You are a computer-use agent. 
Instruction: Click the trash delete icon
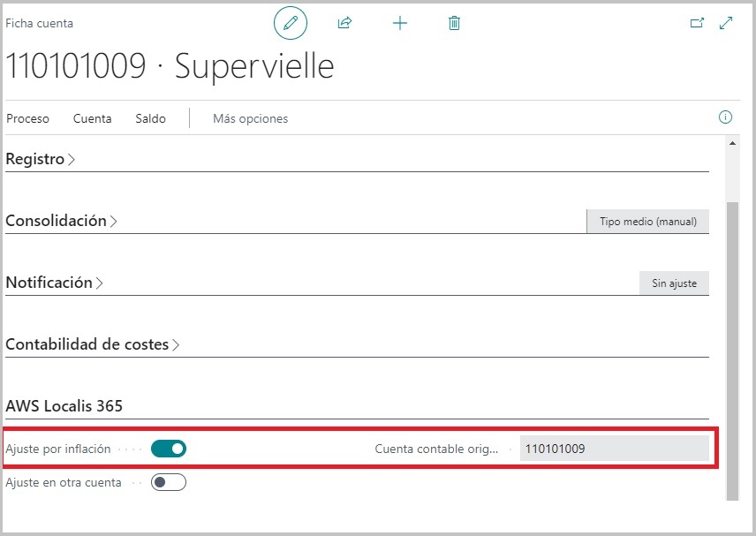[x=454, y=23]
